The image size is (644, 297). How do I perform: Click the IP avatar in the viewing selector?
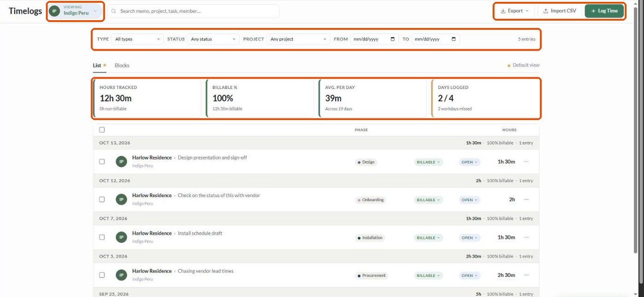pos(55,11)
